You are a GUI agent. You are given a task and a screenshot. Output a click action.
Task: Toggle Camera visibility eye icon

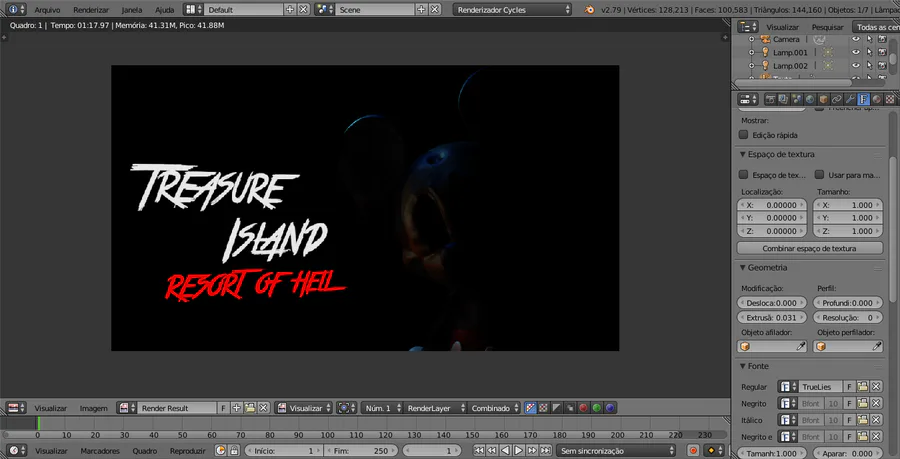click(x=856, y=39)
